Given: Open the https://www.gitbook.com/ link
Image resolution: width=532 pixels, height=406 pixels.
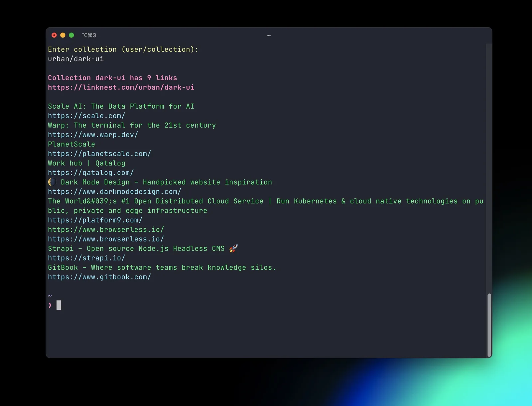Looking at the screenshot, I should (99, 277).
